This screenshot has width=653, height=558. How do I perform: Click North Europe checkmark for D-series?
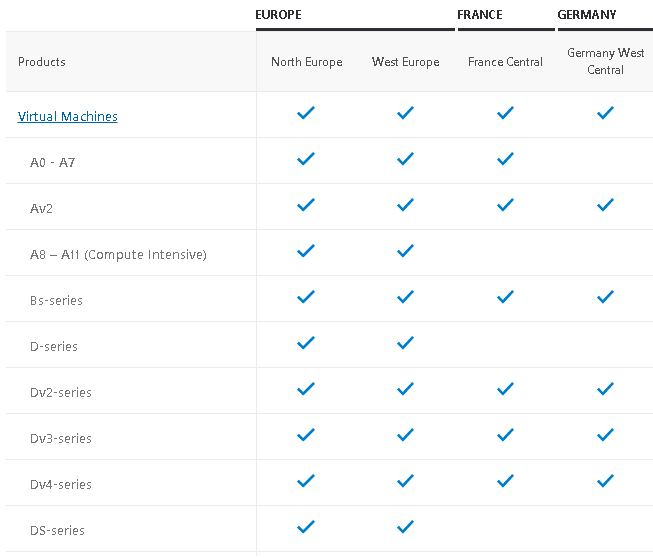coord(306,344)
